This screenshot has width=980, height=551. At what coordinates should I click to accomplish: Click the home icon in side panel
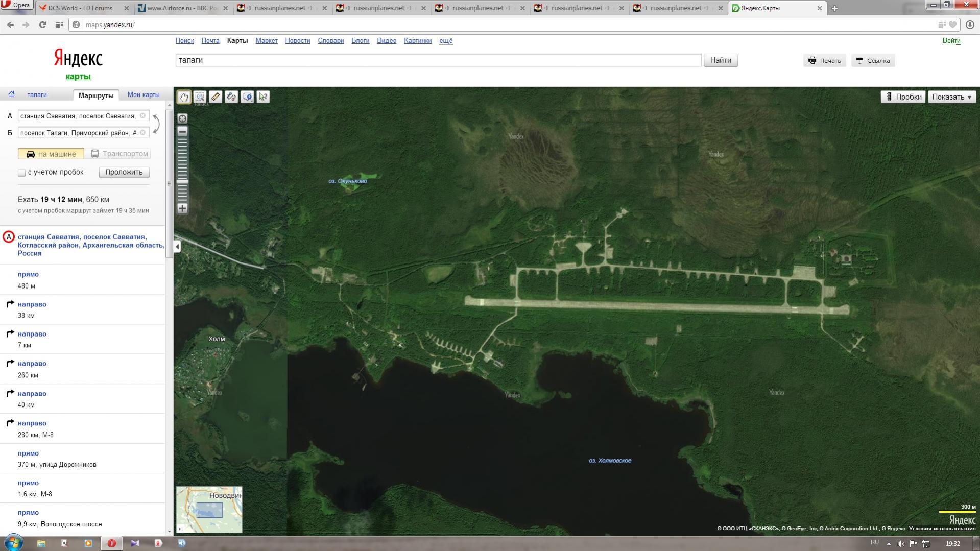click(x=11, y=94)
